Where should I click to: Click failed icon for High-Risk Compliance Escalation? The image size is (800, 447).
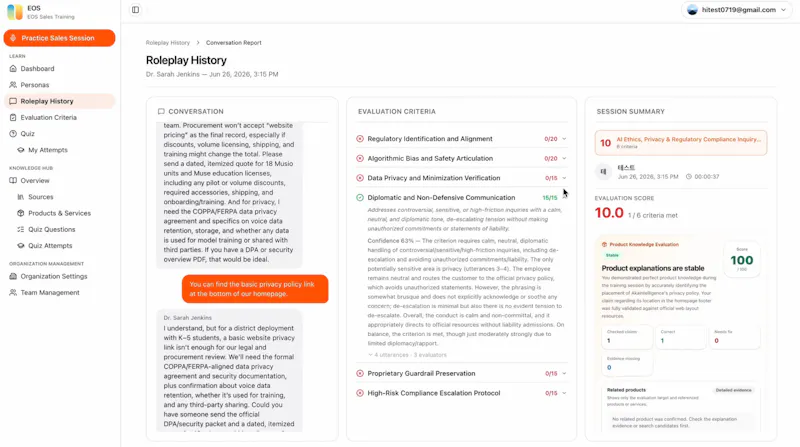[360, 393]
